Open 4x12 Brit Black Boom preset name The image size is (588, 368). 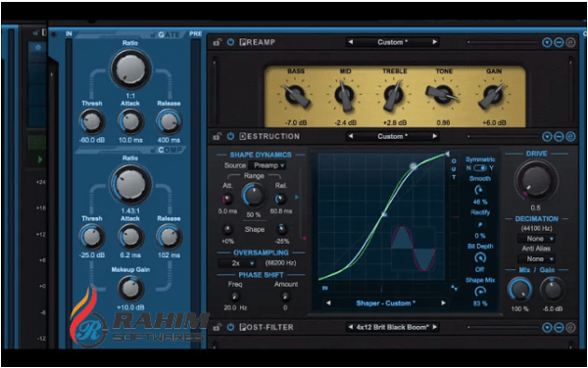(x=392, y=327)
